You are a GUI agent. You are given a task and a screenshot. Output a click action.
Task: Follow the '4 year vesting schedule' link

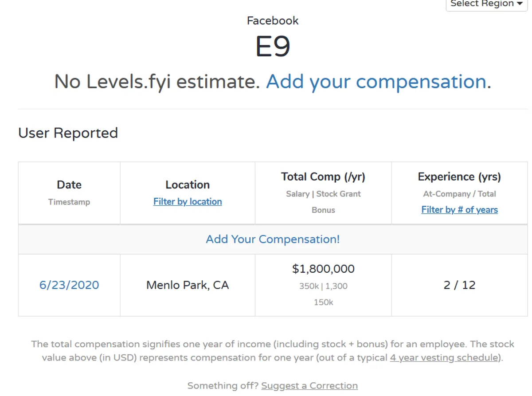coord(445,358)
